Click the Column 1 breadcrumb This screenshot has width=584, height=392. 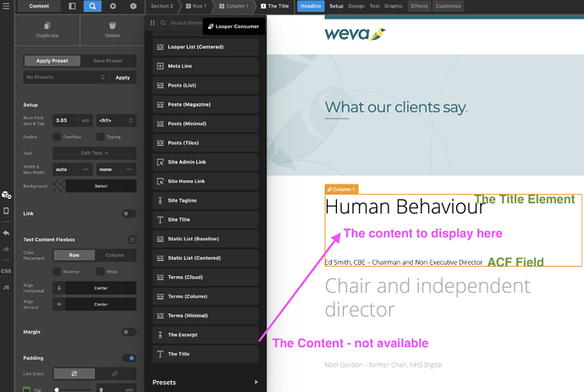click(x=234, y=6)
